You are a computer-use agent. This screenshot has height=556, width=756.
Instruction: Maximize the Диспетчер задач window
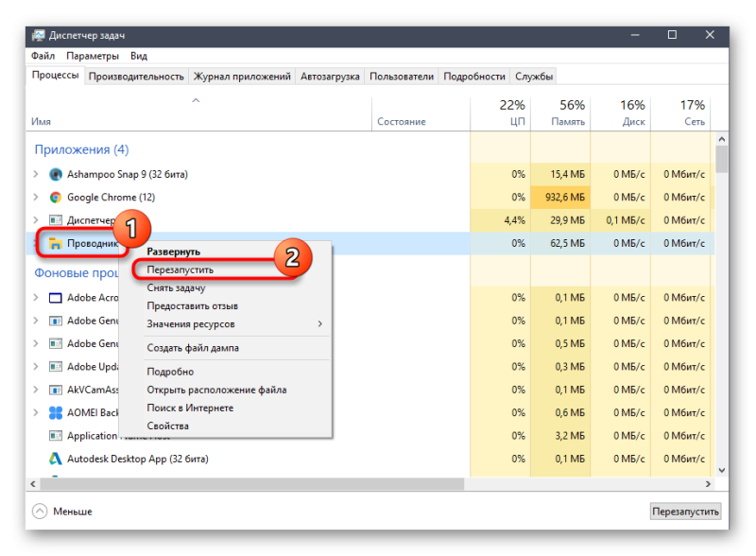click(x=672, y=35)
